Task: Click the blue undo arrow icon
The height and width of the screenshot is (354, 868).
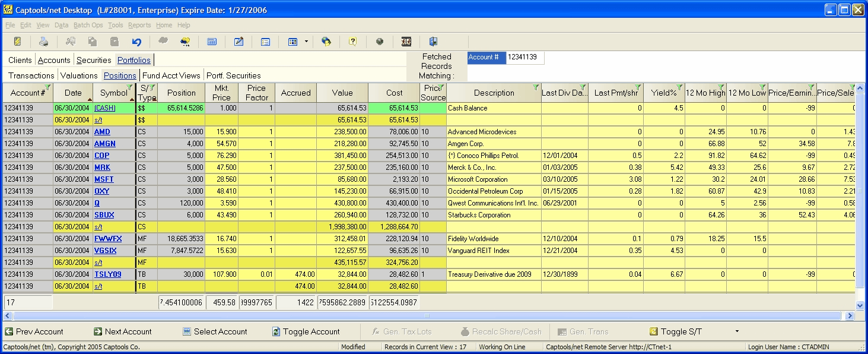Action: coord(136,42)
